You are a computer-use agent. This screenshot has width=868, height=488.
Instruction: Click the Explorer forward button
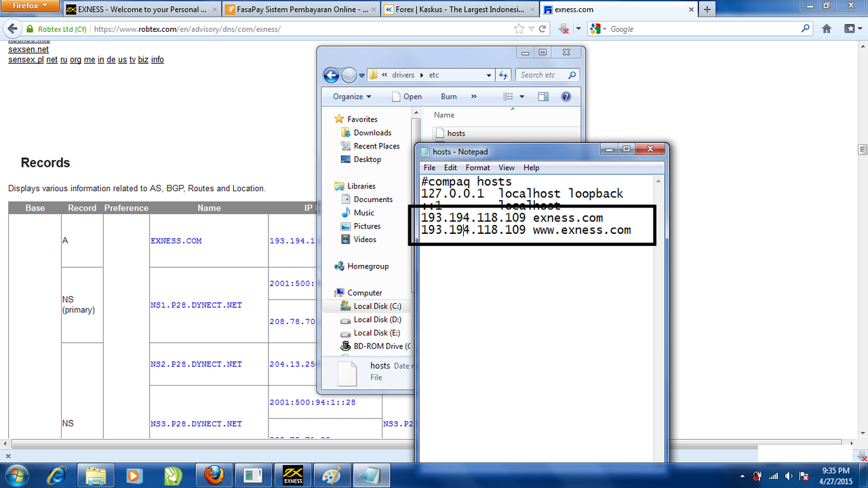click(x=349, y=75)
